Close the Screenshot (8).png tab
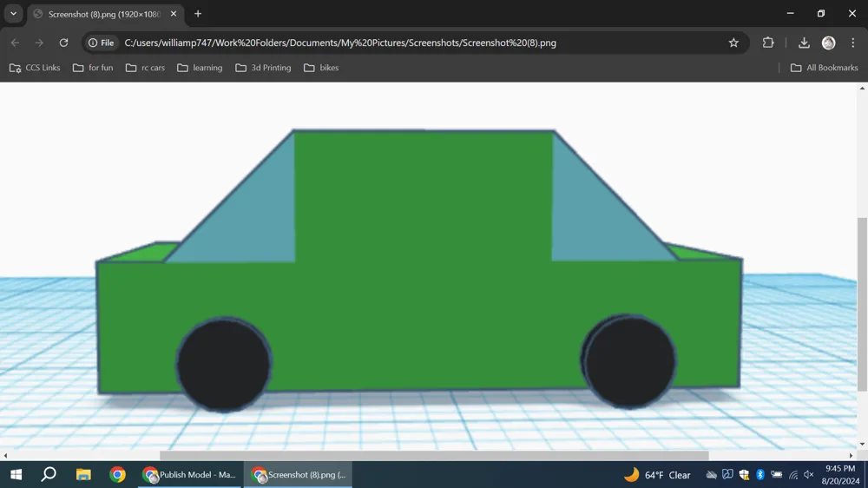Screen dimensions: 868x488 pos(174,14)
